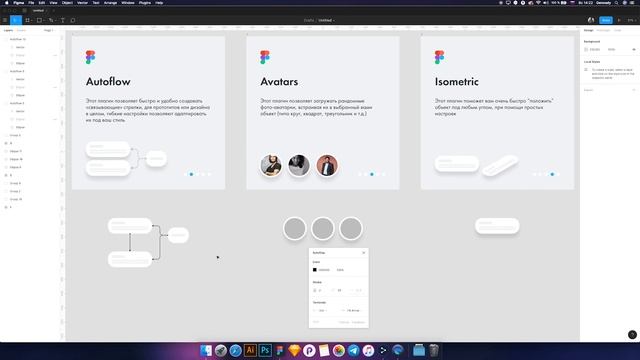The image size is (640, 360).
Task: Click the hex color field in Autoflow plugin
Action: (x=324, y=270)
